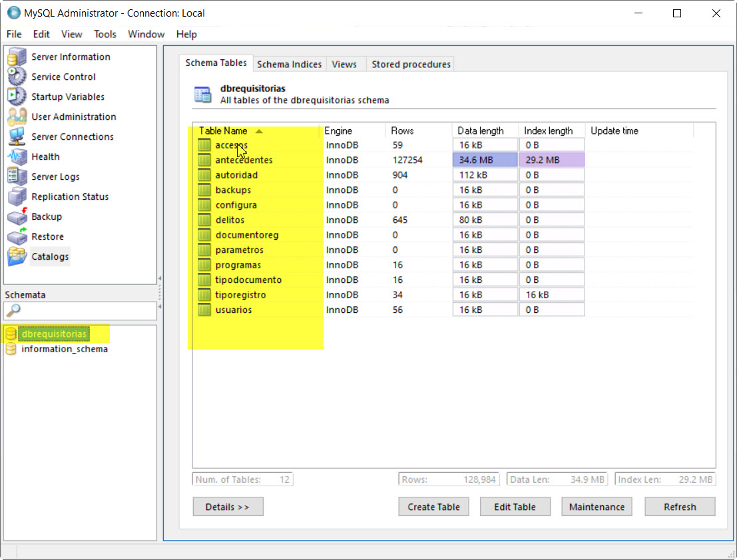737x560 pixels.
Task: Switch to the Schema Indices tab
Action: coord(289,65)
